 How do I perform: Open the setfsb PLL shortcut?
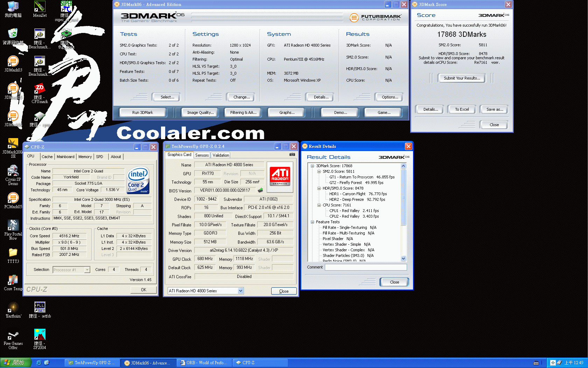pos(40,310)
